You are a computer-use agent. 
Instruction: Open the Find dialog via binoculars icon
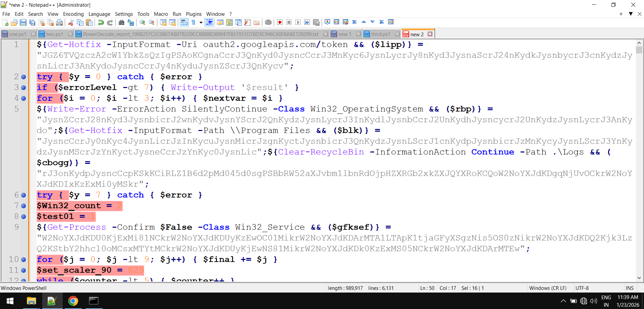[121, 22]
